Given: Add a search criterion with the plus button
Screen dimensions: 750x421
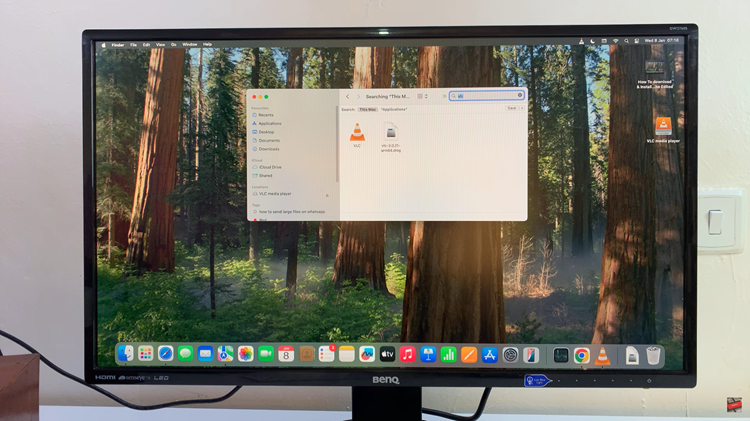Looking at the screenshot, I should tap(522, 108).
